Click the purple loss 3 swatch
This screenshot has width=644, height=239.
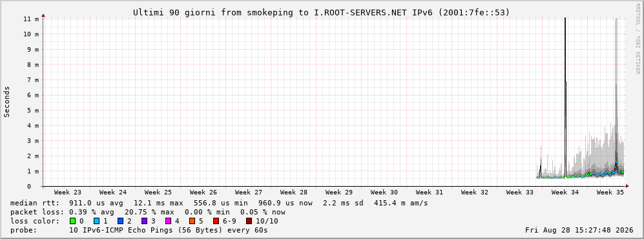(x=144, y=221)
